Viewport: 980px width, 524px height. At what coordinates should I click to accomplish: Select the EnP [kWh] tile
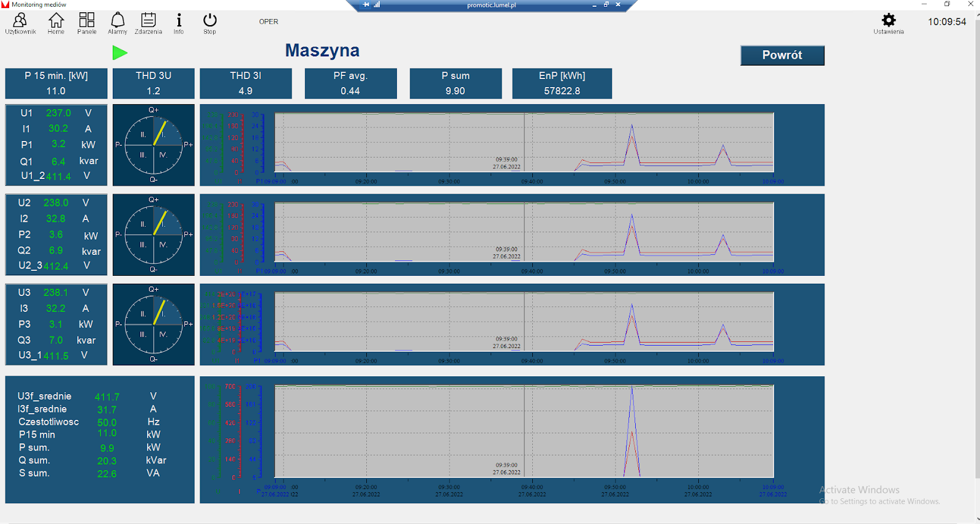coord(562,83)
